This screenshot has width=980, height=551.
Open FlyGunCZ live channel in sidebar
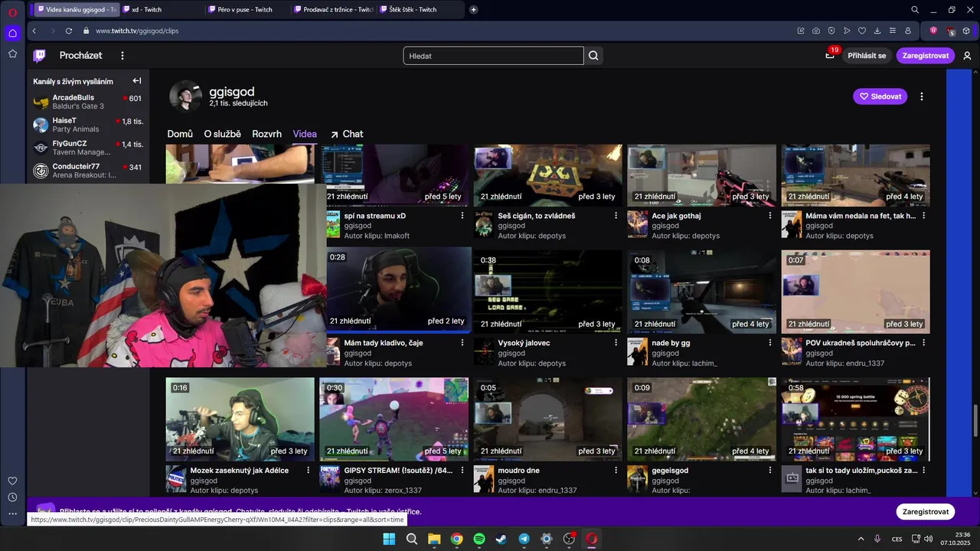click(87, 148)
